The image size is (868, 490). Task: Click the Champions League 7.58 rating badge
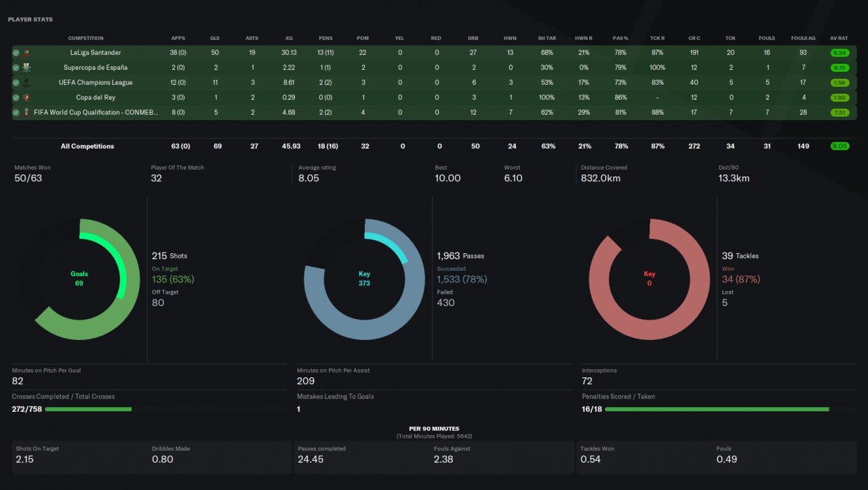coord(840,82)
